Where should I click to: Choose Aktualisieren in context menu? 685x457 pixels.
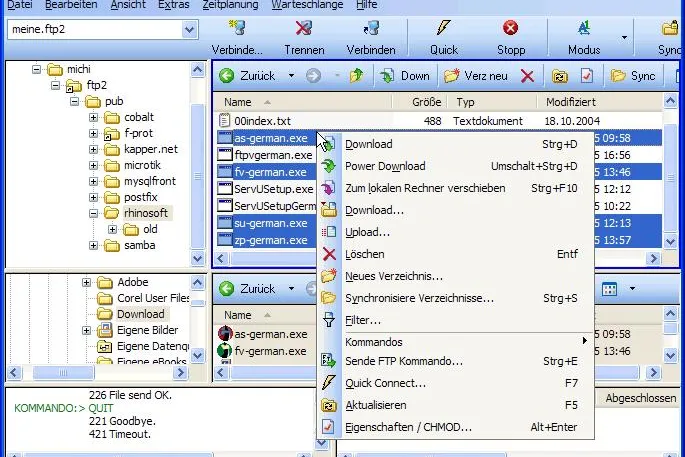click(455, 405)
